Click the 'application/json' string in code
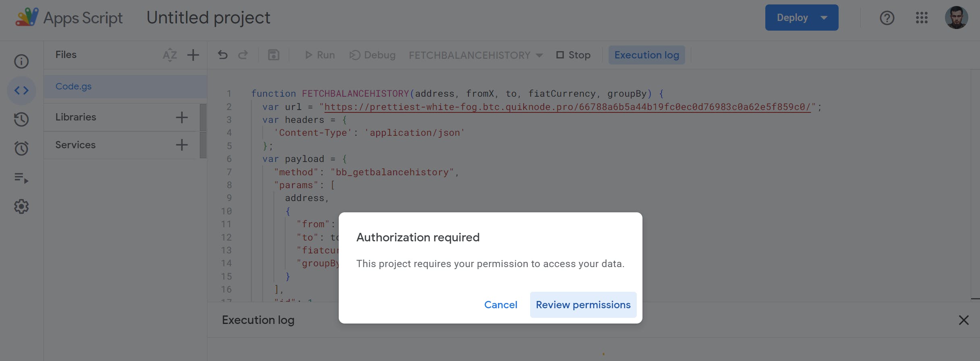Screen dimensions: 980x361 pyautogui.click(x=414, y=133)
